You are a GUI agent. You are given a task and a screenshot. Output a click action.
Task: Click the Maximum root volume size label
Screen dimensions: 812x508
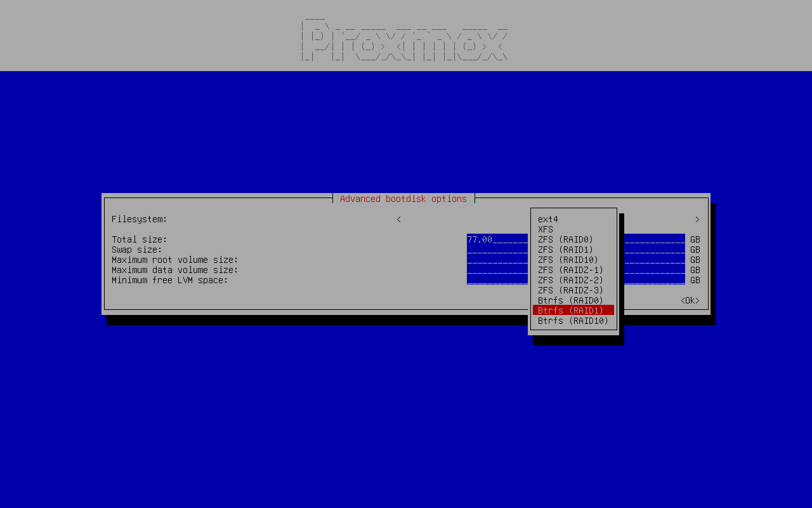click(x=175, y=260)
